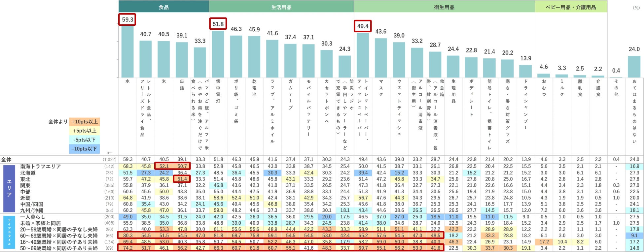Click the 東北 缶詰 cell showing 51.4
Image resolution: width=644 pixels, height=252 pixels.
[x=182, y=179]
